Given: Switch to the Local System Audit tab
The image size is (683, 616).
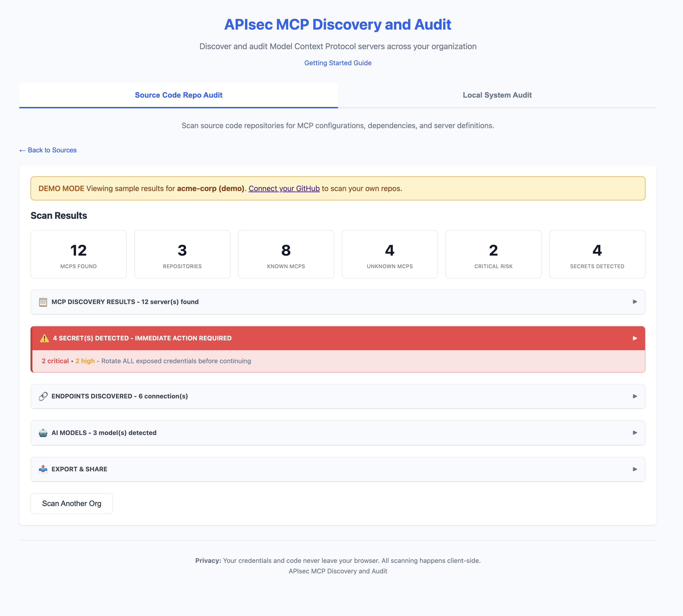Looking at the screenshot, I should (497, 95).
